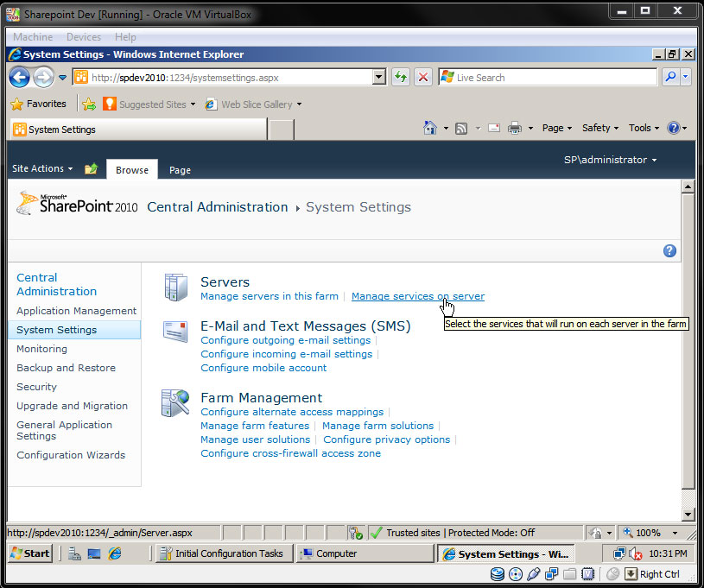The height and width of the screenshot is (588, 704).
Task: Click the Servers section icon
Action: point(176,288)
